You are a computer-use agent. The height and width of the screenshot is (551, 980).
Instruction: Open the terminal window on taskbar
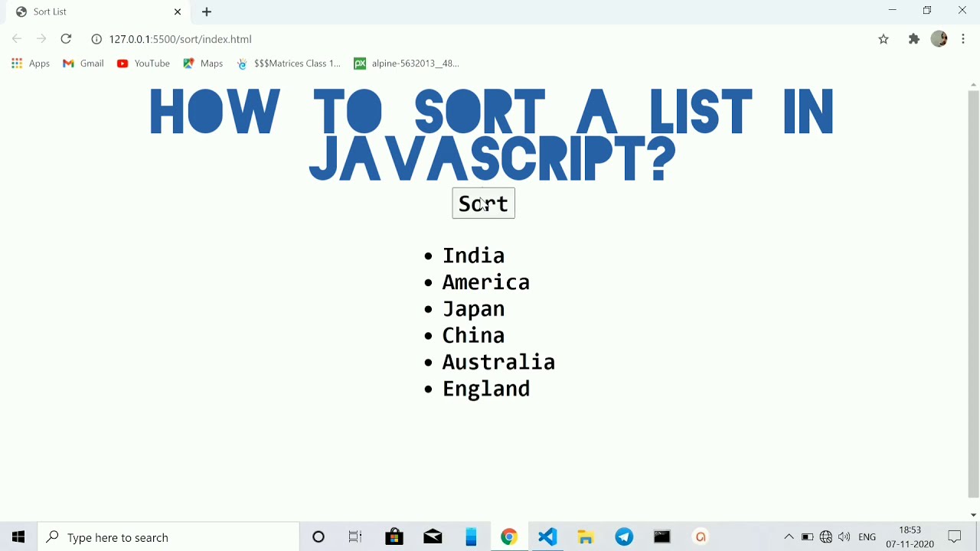tap(662, 537)
